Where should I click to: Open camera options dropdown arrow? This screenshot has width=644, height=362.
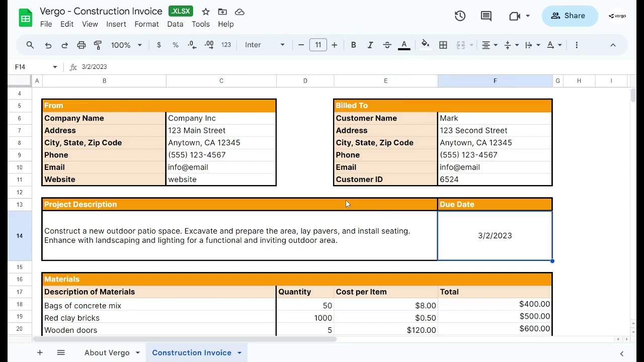pos(528,16)
